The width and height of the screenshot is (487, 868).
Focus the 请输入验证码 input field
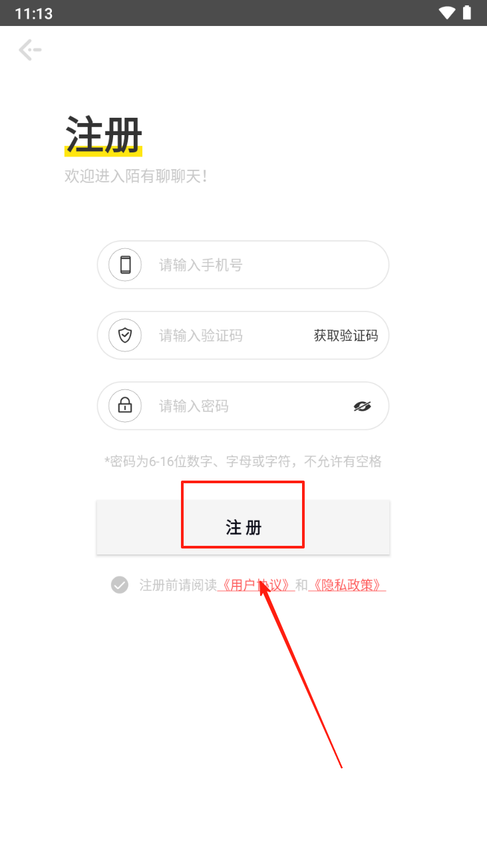click(x=243, y=335)
